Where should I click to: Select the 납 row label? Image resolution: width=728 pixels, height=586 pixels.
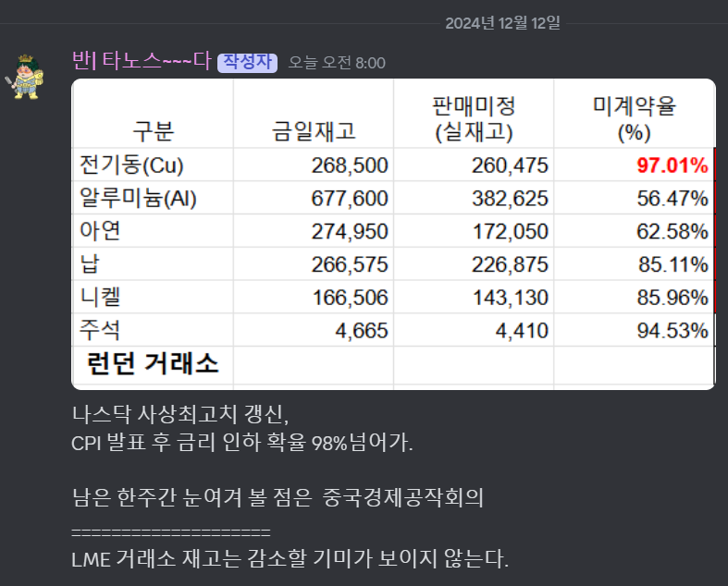[x=90, y=264]
